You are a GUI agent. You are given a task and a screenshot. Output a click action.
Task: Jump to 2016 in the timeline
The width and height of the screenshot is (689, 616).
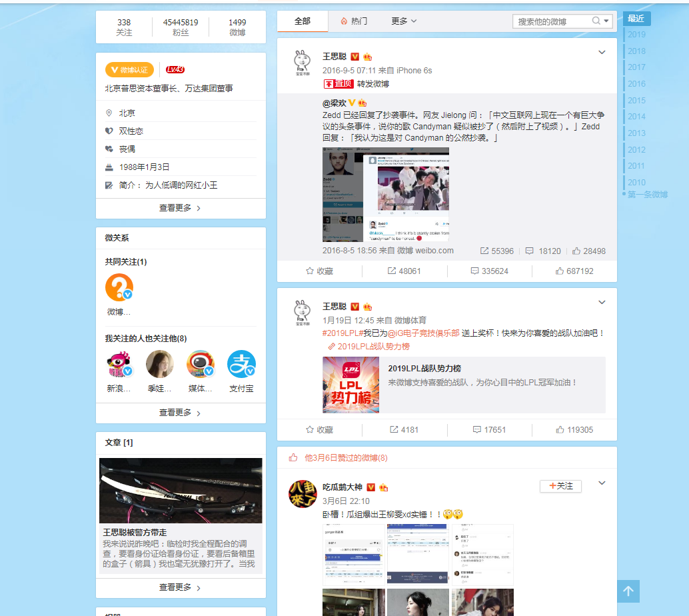pyautogui.click(x=636, y=84)
